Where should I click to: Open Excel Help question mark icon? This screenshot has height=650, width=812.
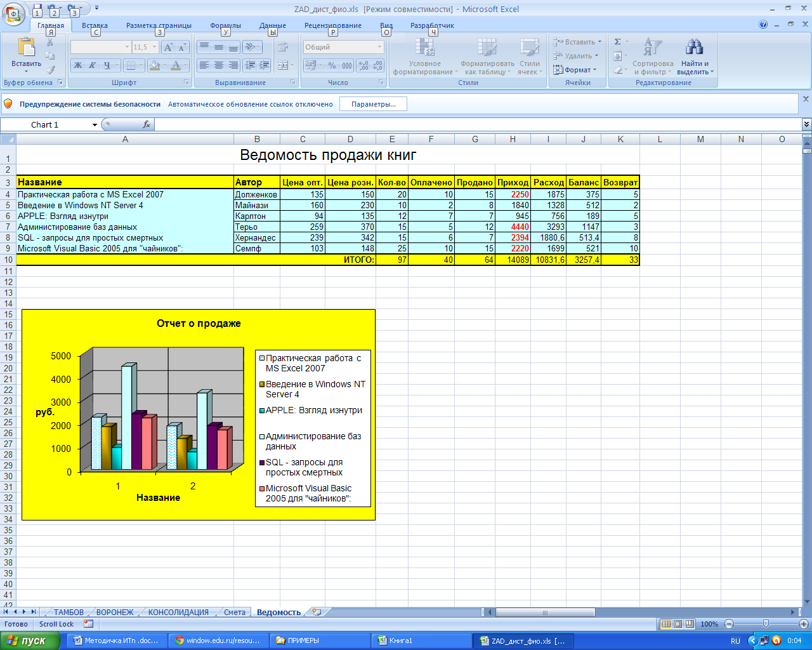[x=763, y=25]
